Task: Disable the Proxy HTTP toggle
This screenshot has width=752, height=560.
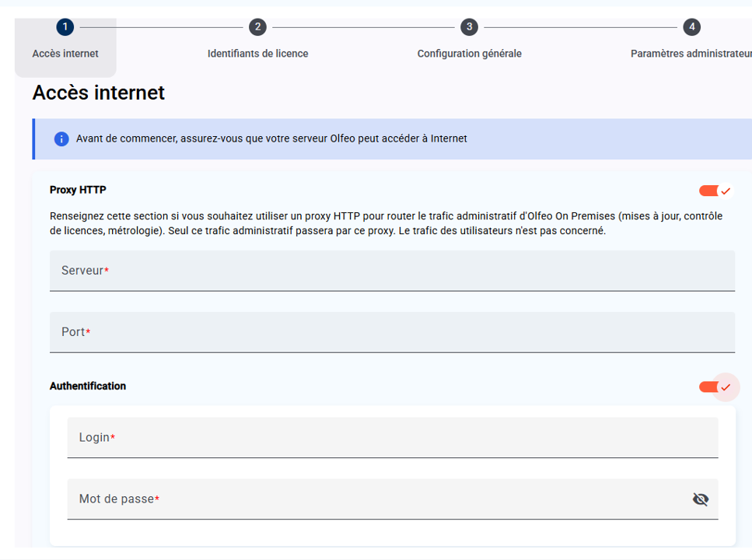Action: click(715, 191)
